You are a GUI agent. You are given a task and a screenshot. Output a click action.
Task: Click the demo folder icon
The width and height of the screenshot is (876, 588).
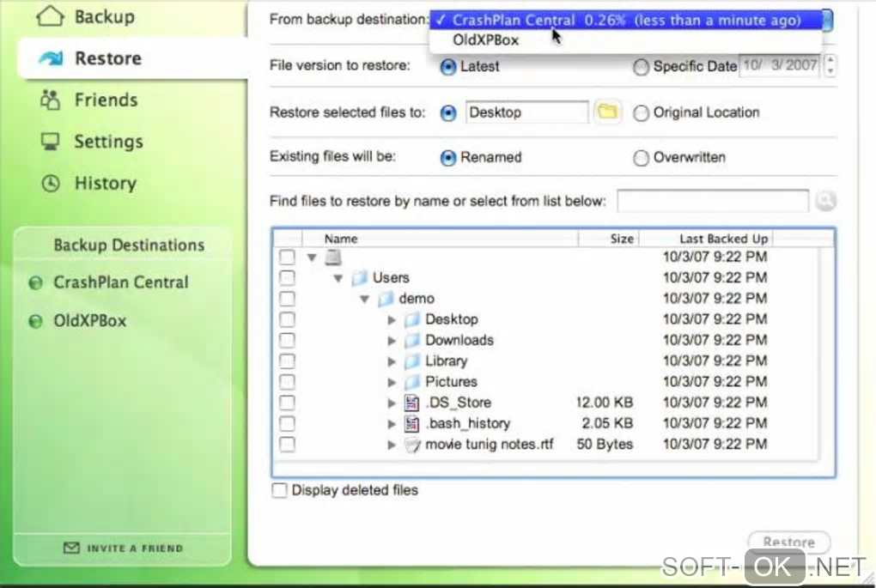386,299
